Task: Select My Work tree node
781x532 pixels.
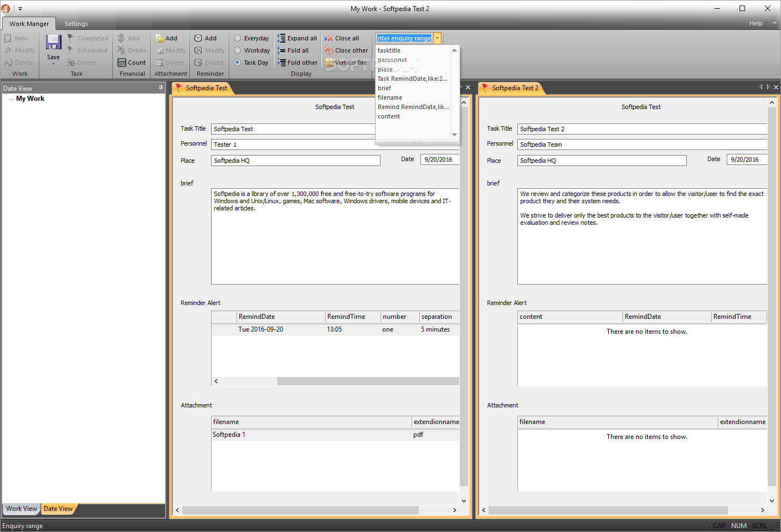Action: point(30,99)
